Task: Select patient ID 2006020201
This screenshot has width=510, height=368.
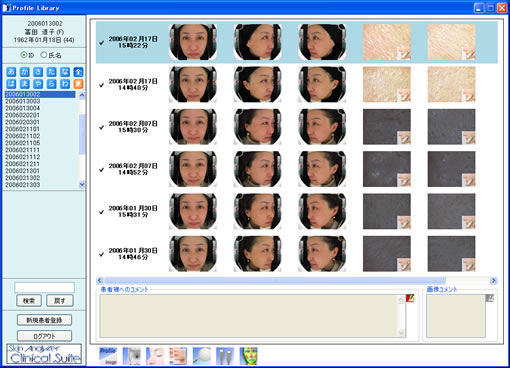Action: pyautogui.click(x=23, y=115)
